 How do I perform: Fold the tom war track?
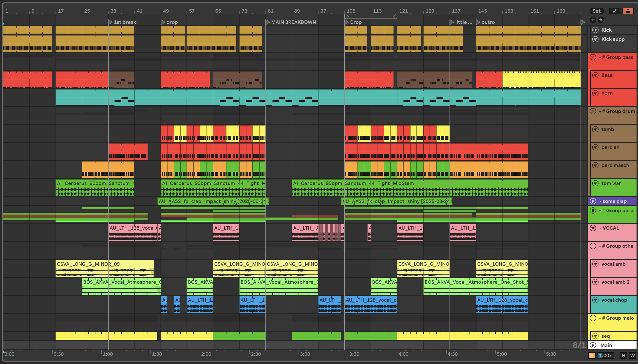tap(595, 183)
